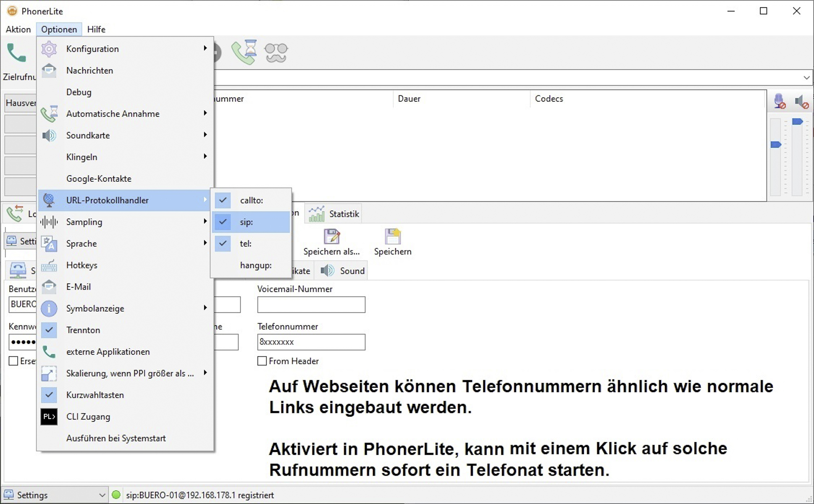The height and width of the screenshot is (504, 814).
Task: Click the CLI Zugang terminal icon
Action: coord(49,417)
